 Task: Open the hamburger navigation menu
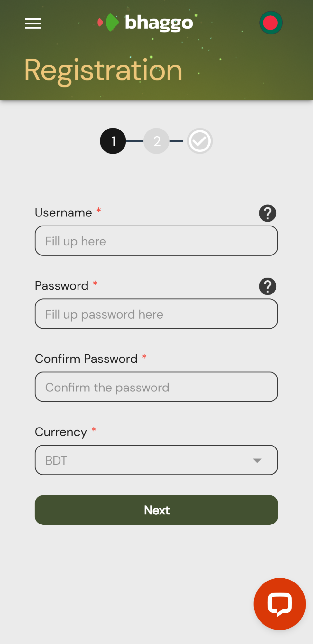pos(33,24)
